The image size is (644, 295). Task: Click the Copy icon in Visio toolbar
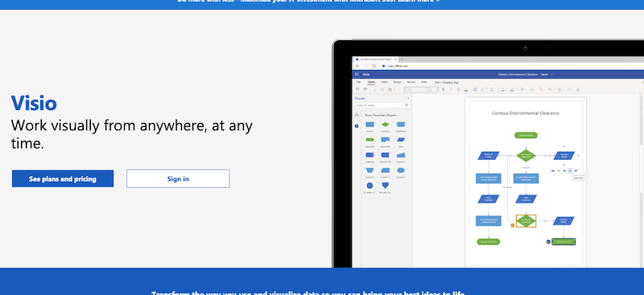coord(382,89)
